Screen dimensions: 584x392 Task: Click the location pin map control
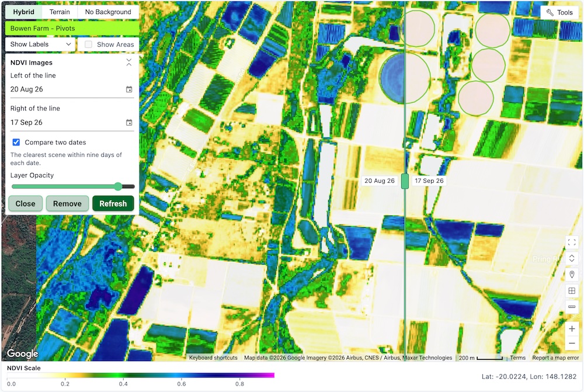click(572, 275)
